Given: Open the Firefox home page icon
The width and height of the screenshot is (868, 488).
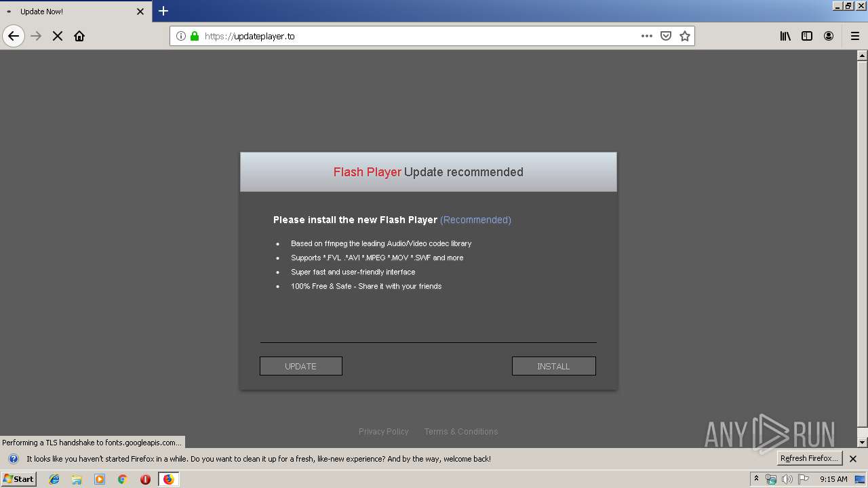Looking at the screenshot, I should 79,36.
